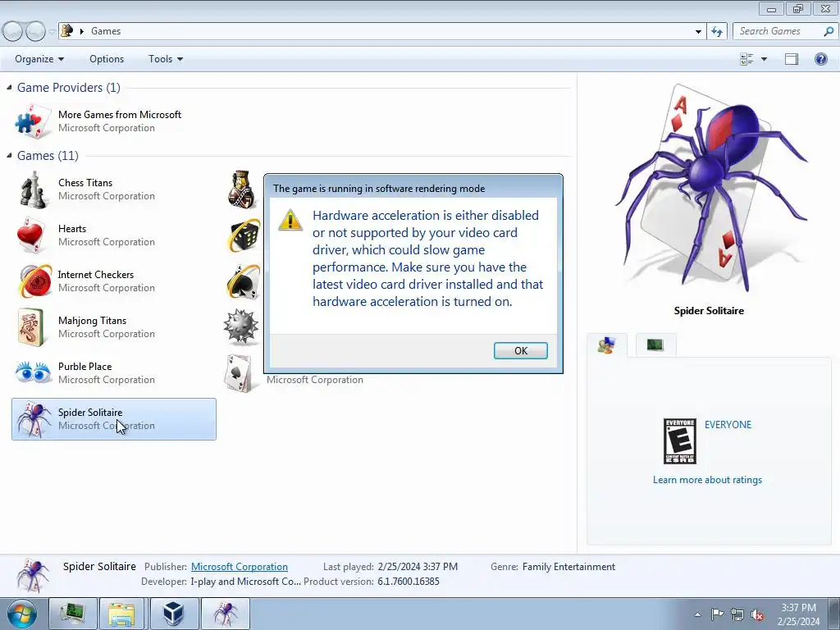
Task: Click the network tray icon
Action: [x=737, y=614]
